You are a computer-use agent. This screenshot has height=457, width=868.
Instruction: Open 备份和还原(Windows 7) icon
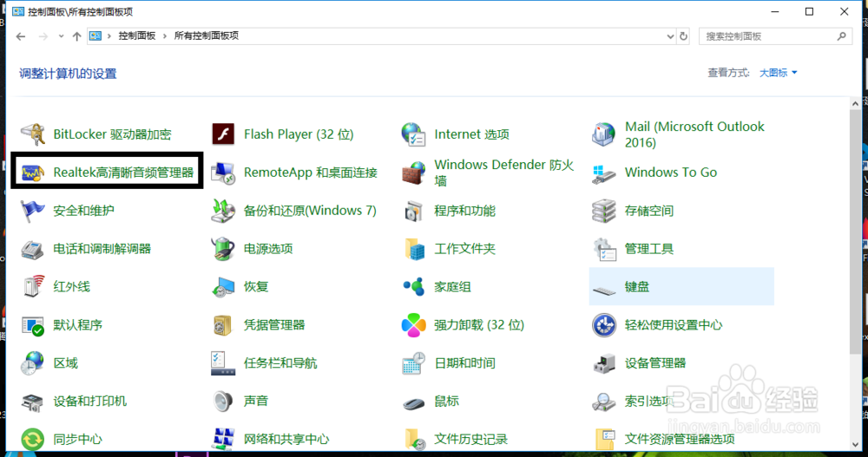pyautogui.click(x=223, y=211)
